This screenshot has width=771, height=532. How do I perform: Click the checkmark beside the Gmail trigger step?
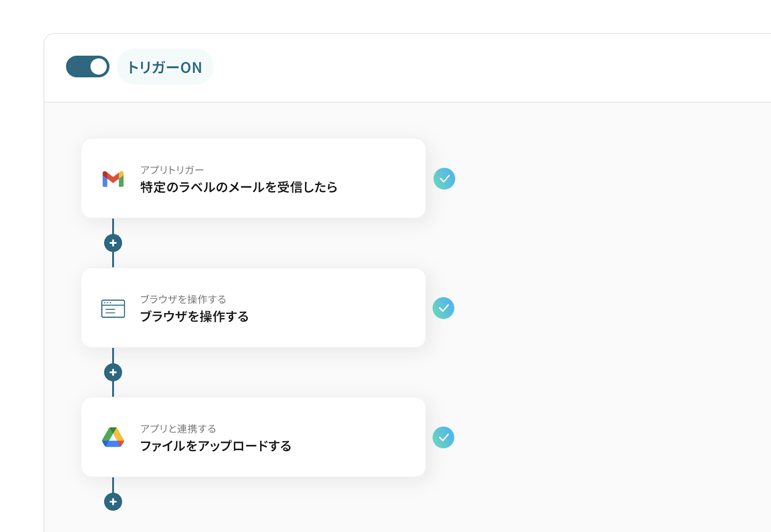coord(444,179)
